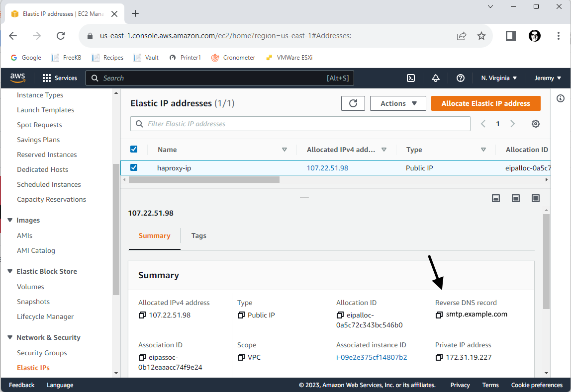
Task: Refresh the Elastic IP addresses list
Action: pos(353,103)
